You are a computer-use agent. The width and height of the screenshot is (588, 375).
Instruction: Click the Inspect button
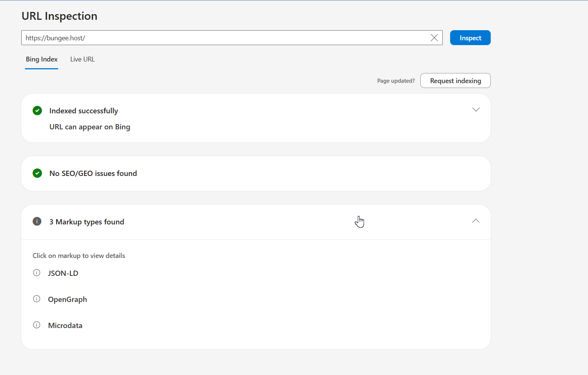(x=470, y=38)
